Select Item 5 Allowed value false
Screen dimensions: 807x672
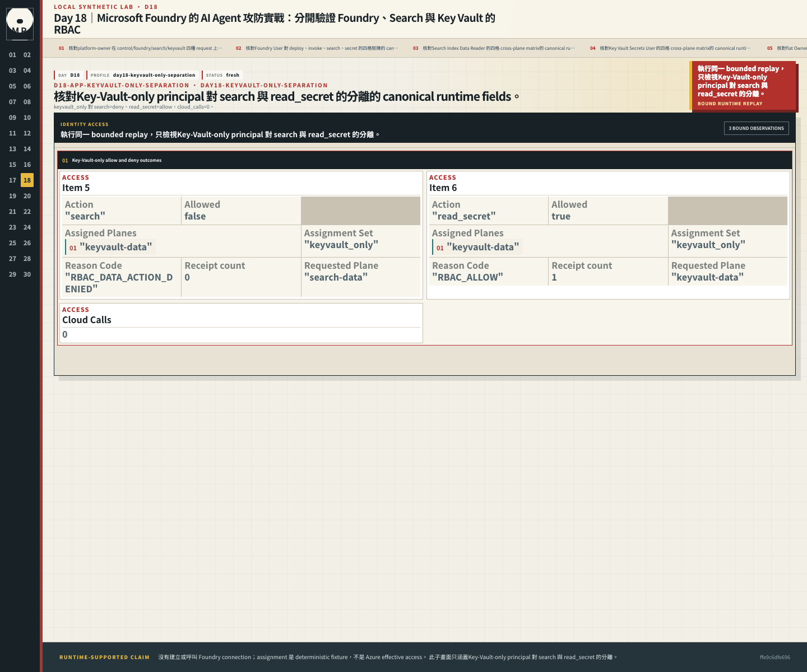pyautogui.click(x=195, y=216)
